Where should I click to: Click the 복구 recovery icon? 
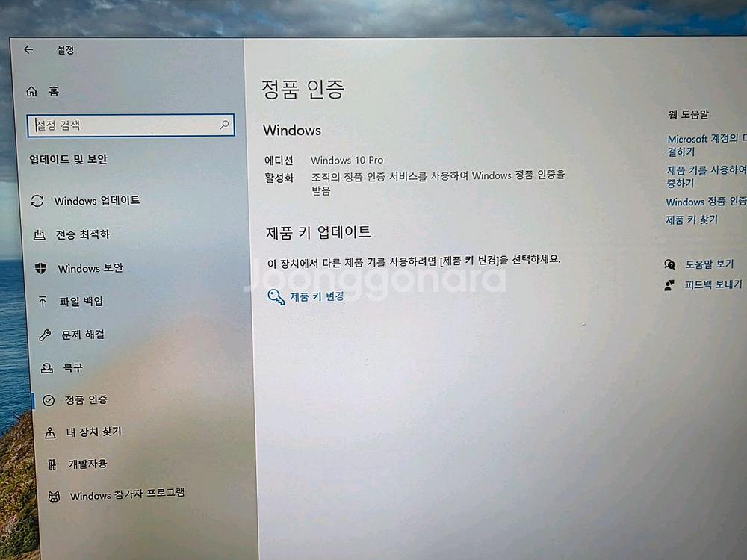(48, 367)
